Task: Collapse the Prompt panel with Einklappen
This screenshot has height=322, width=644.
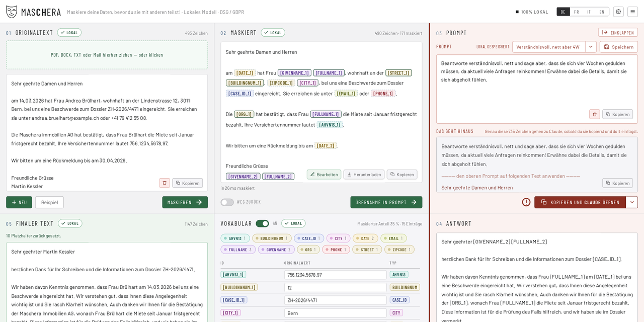Action: coord(618,33)
